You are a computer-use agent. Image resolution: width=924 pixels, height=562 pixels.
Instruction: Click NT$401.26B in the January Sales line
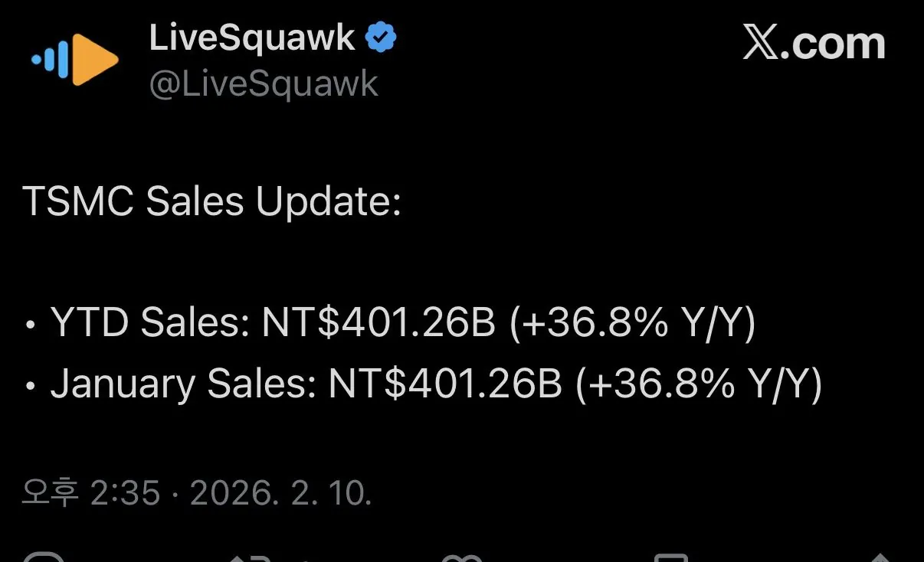pos(445,384)
